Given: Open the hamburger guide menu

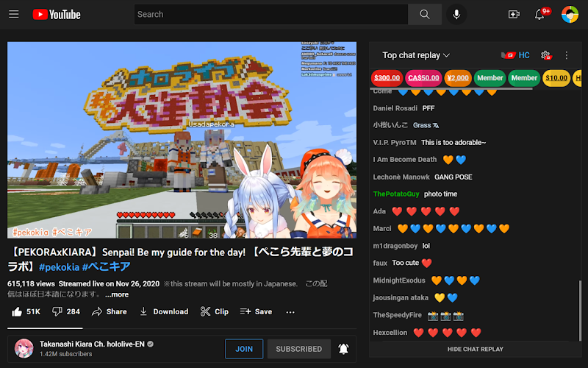Looking at the screenshot, I should pos(14,14).
